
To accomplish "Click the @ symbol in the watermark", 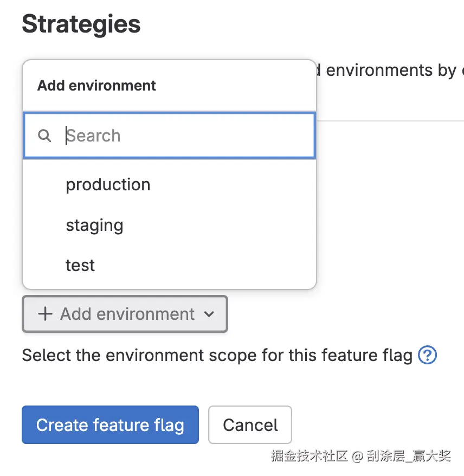I will click(357, 456).
